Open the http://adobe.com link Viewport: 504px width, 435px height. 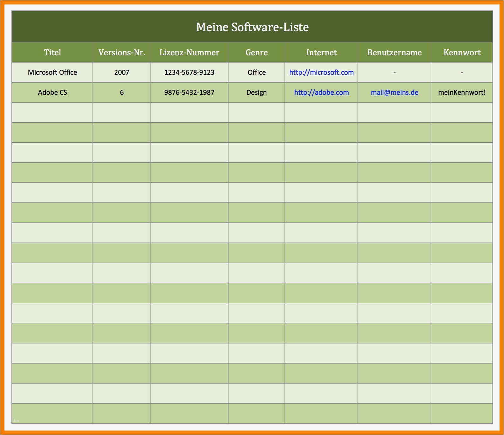tap(321, 92)
